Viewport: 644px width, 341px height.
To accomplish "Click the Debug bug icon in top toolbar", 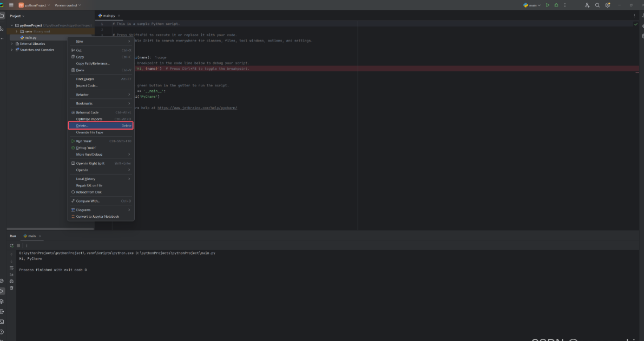I will pyautogui.click(x=556, y=5).
